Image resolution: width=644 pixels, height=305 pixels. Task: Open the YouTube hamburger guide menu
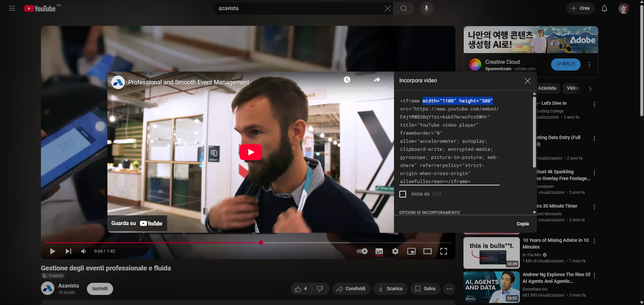12,8
